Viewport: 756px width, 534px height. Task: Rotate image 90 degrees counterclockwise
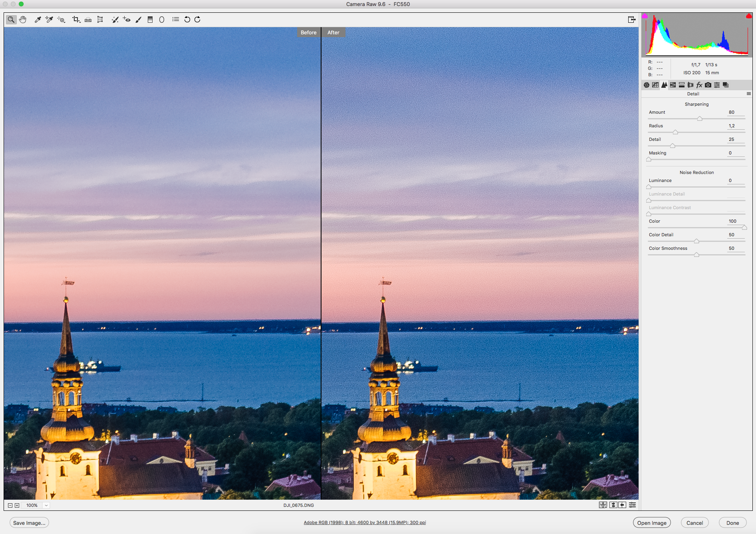(x=187, y=20)
